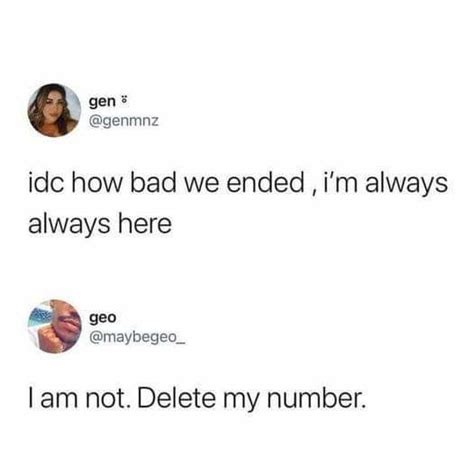
Task: Open gen's tweet line ending 'i'm always'
Action: (x=238, y=183)
